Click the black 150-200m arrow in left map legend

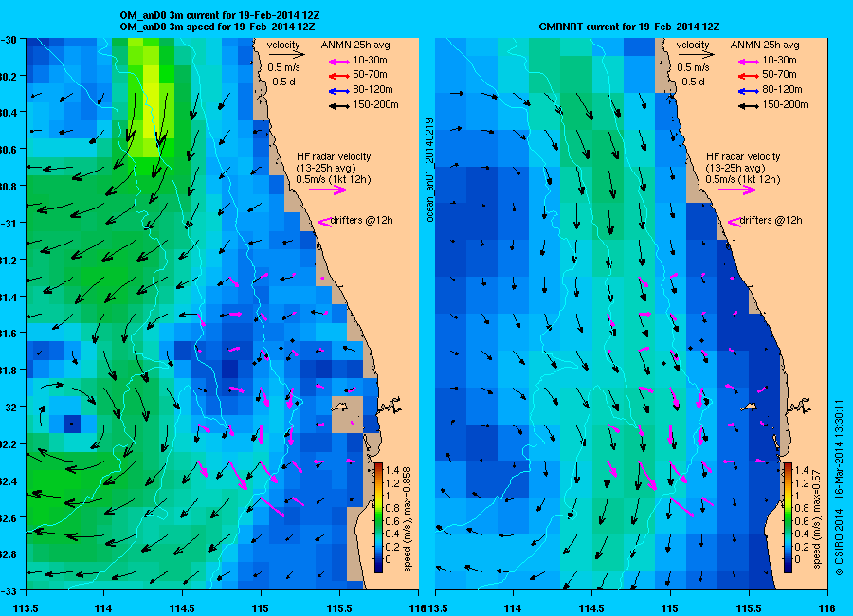click(x=339, y=106)
